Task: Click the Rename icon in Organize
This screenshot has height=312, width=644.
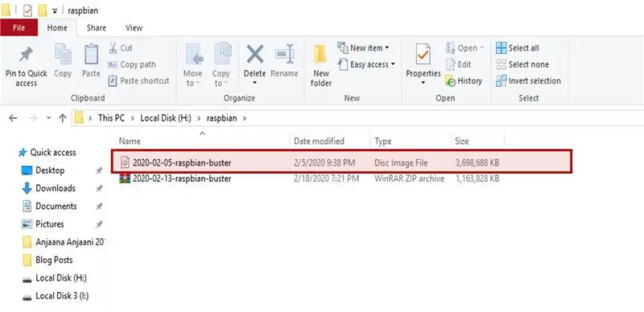Action: click(284, 54)
